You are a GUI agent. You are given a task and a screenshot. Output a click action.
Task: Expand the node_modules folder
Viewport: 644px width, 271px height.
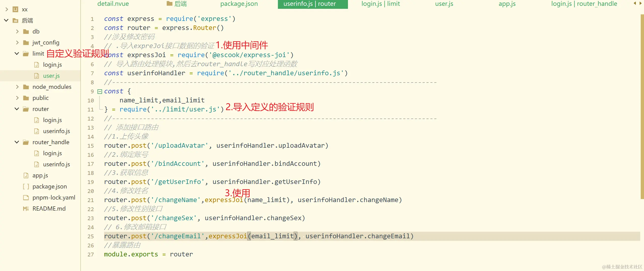(x=17, y=87)
